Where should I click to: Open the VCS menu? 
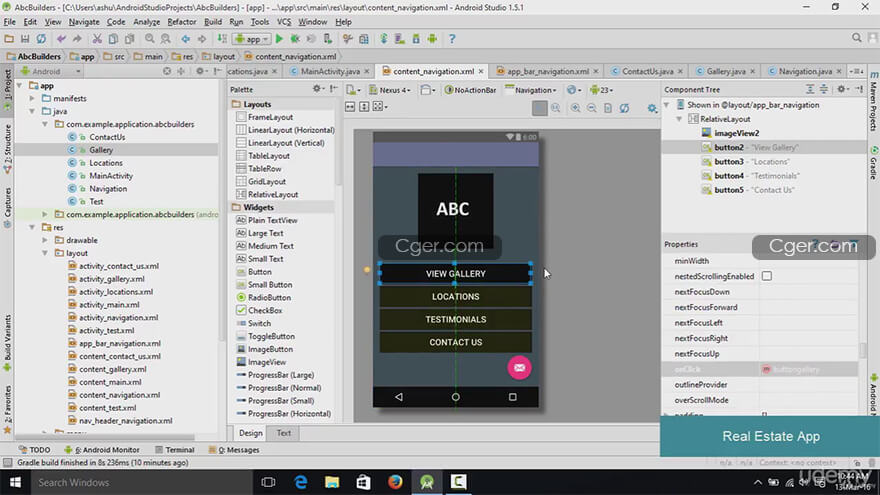click(284, 22)
